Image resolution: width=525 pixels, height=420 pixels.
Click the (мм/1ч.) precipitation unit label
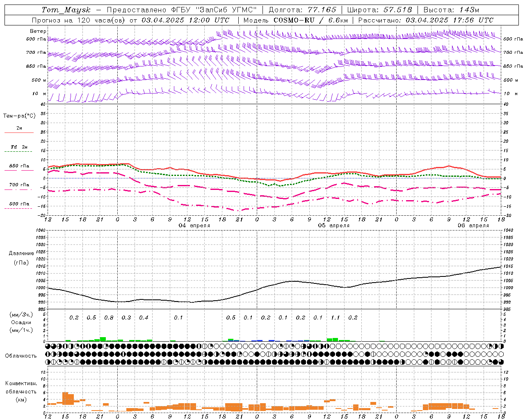21,330
